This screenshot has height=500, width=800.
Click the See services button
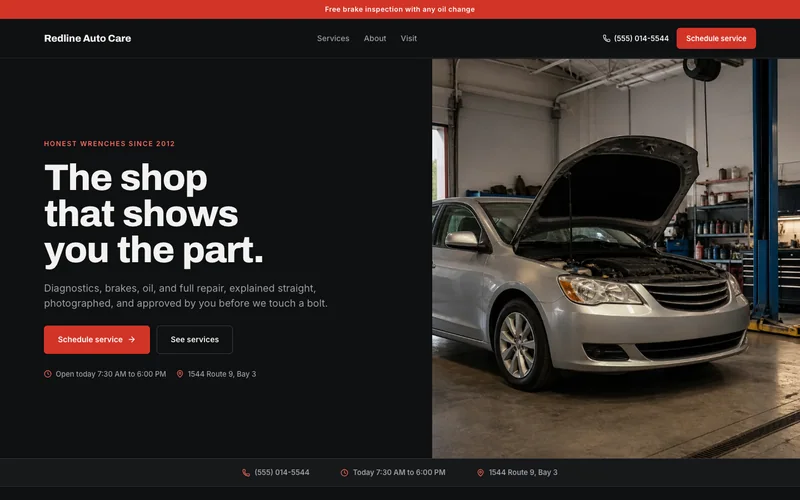194,340
